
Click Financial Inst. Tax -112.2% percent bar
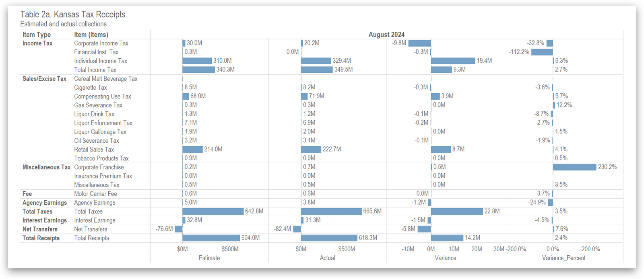point(542,52)
